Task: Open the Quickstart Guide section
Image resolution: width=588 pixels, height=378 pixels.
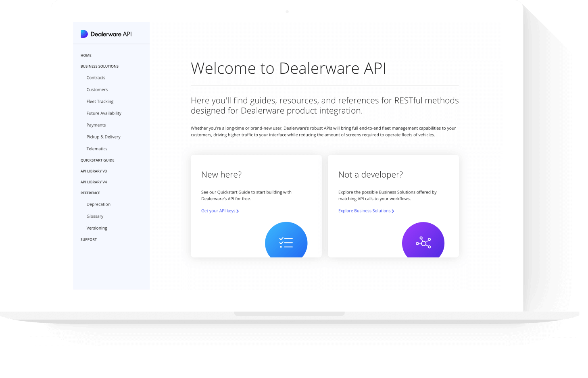Action: point(98,160)
